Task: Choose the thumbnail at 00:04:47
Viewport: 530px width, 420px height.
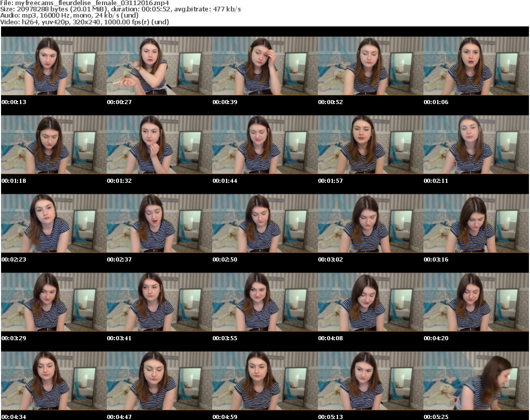Action: pyautogui.click(x=159, y=381)
